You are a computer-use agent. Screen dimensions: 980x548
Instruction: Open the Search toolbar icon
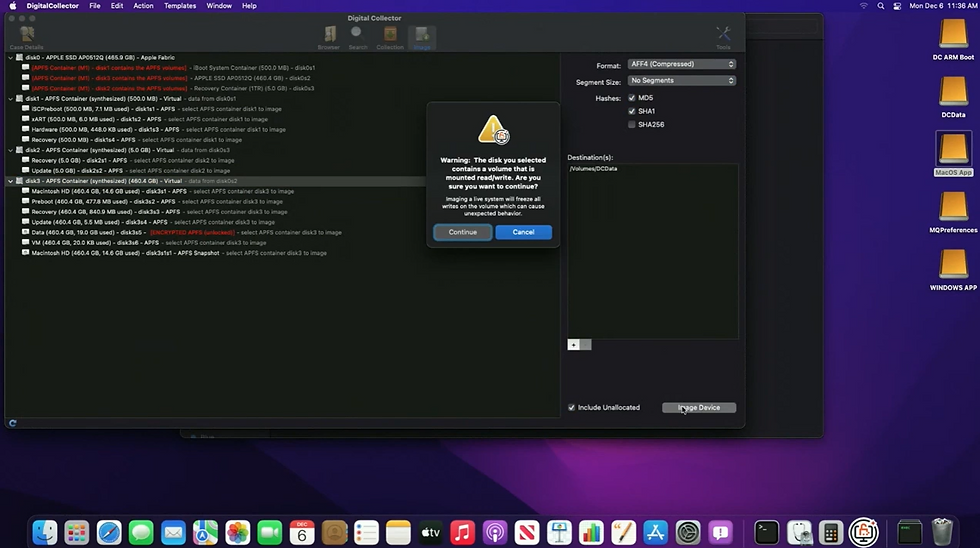coord(358,37)
